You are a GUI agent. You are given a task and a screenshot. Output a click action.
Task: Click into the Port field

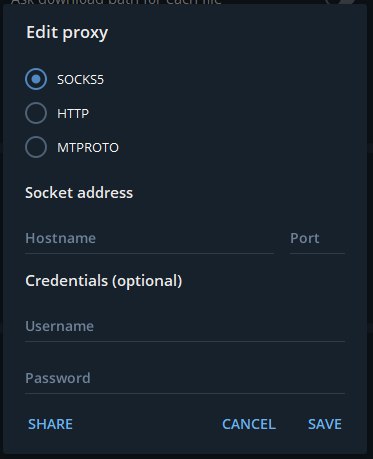tap(317, 239)
